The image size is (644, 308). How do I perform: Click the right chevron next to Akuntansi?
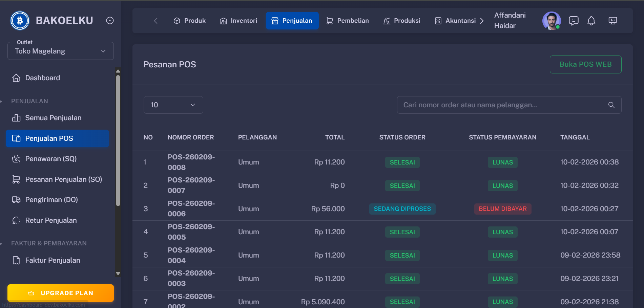482,21
